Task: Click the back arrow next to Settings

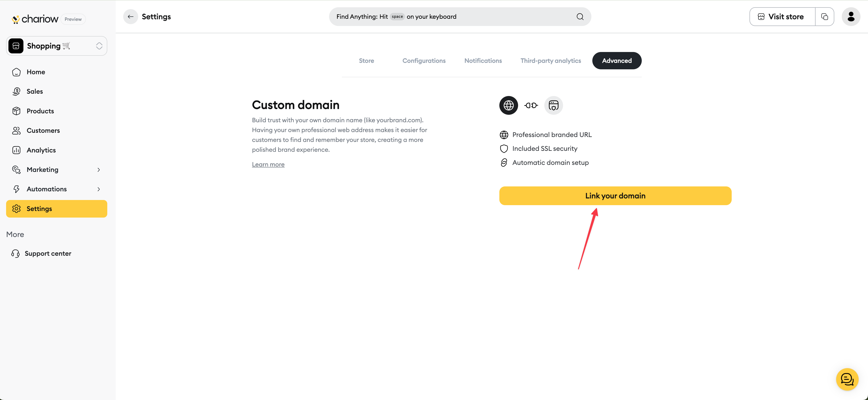Action: 130,17
